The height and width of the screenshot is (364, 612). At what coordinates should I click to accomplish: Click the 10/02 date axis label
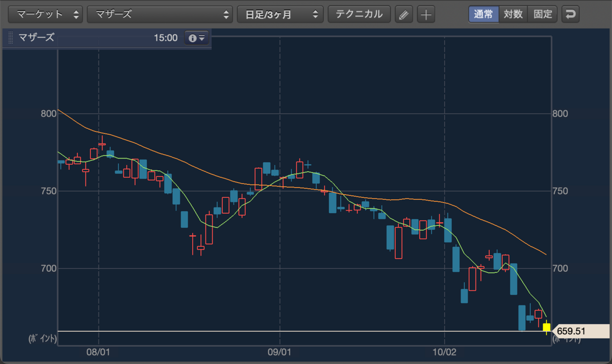(x=445, y=352)
